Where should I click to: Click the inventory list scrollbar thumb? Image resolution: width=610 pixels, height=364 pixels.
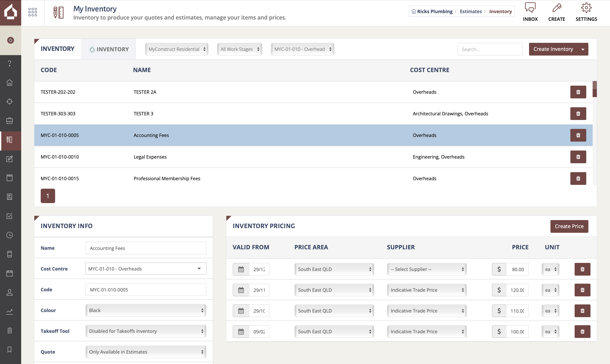coord(595,89)
